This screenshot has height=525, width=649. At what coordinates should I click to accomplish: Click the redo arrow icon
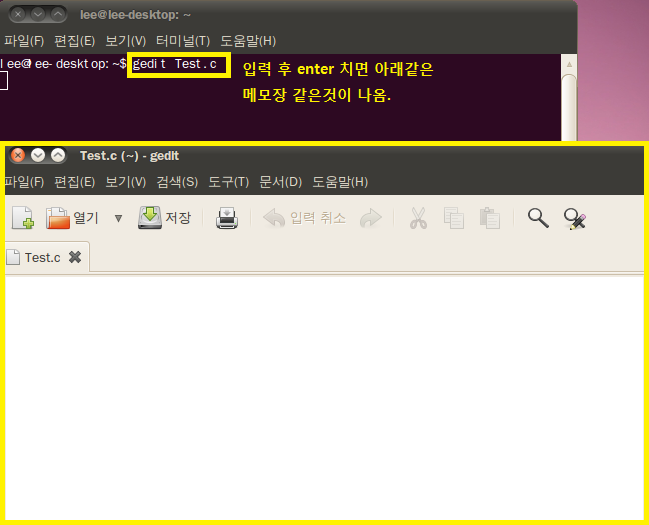[370, 218]
